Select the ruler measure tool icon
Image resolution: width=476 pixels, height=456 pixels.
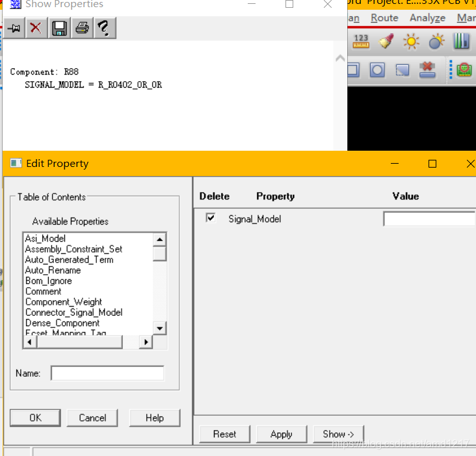(x=361, y=42)
